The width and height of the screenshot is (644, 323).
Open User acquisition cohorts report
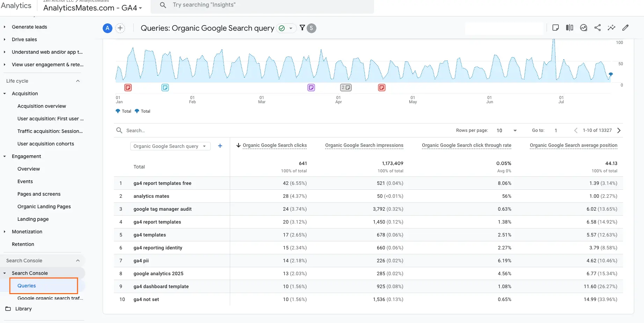click(x=46, y=144)
